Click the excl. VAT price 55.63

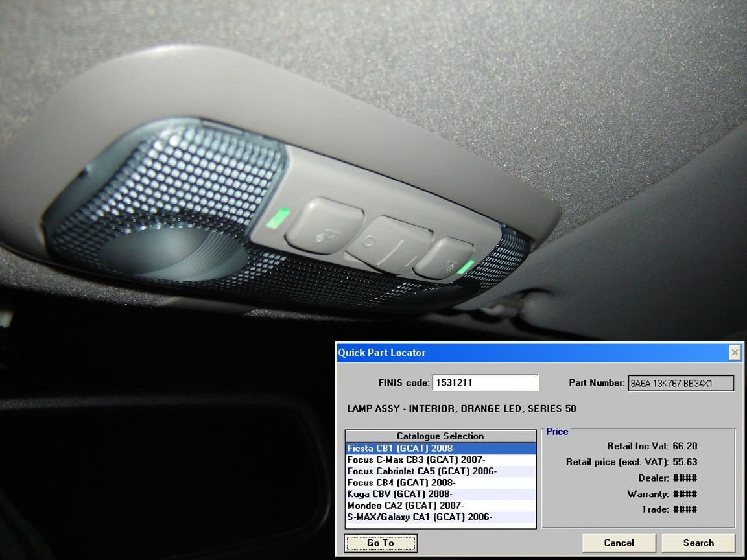[x=685, y=462]
